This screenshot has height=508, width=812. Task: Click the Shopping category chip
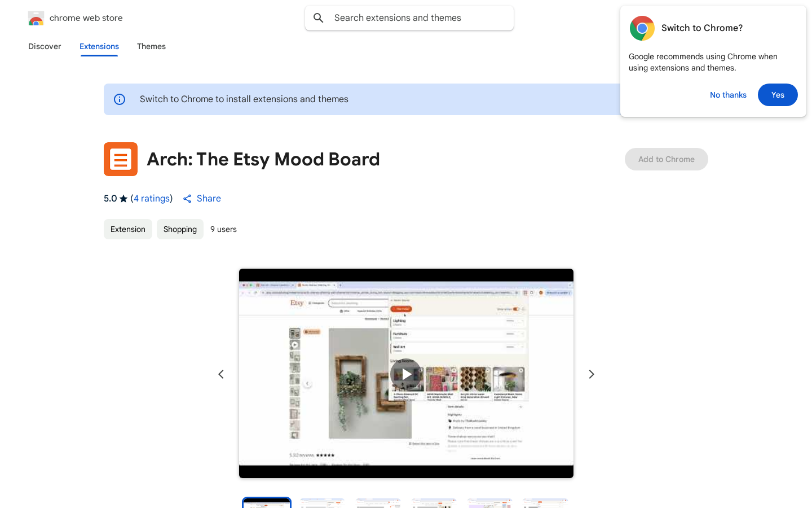(180, 229)
